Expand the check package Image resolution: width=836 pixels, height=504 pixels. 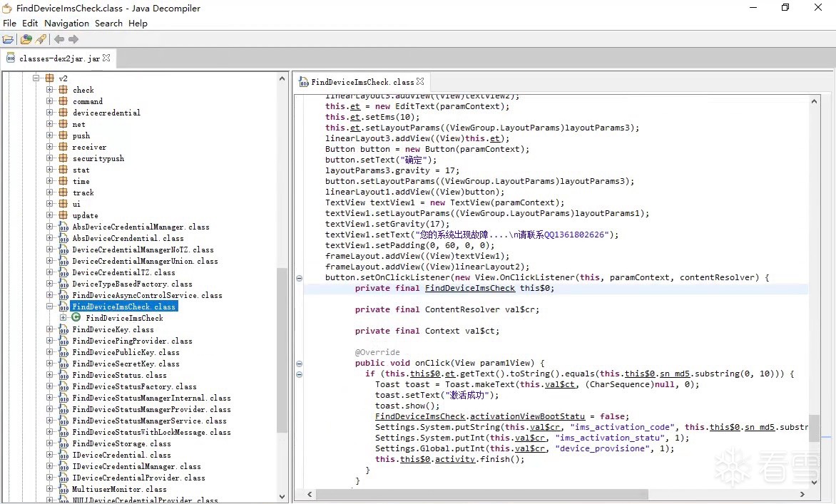50,90
